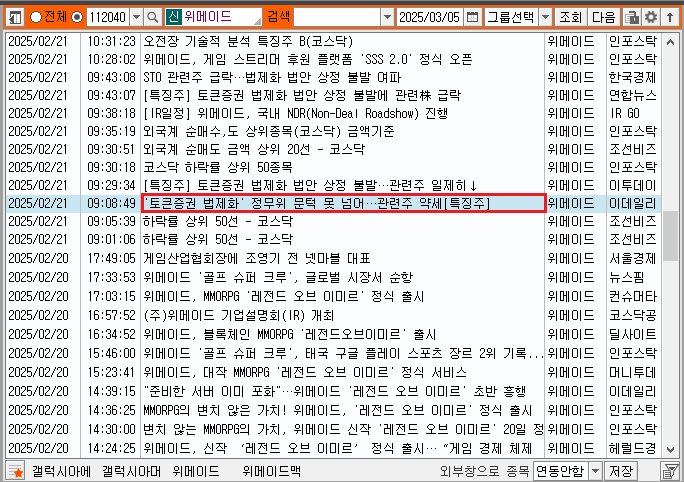
Task: Click the stock code field 112040
Action: pos(108,17)
